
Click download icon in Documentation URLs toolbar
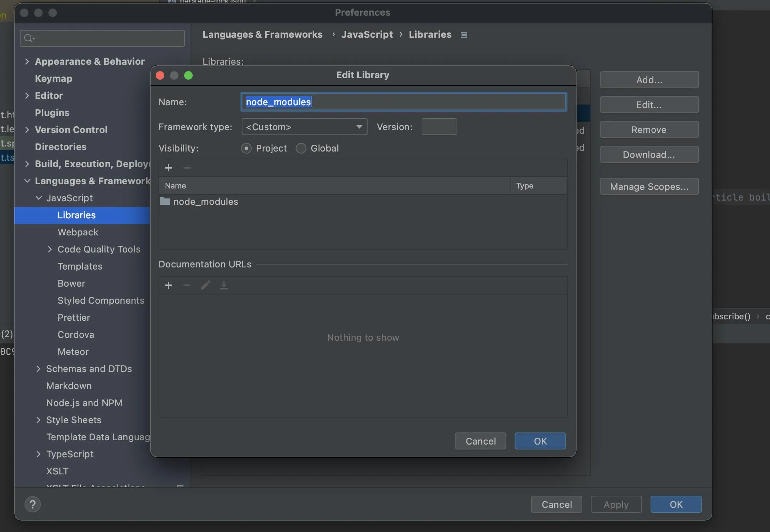[x=224, y=285]
